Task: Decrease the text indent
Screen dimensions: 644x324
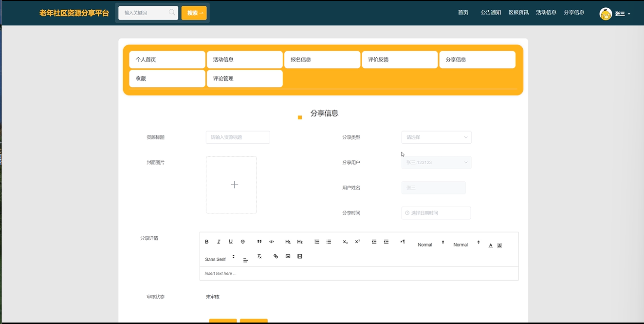Action: [374, 242]
